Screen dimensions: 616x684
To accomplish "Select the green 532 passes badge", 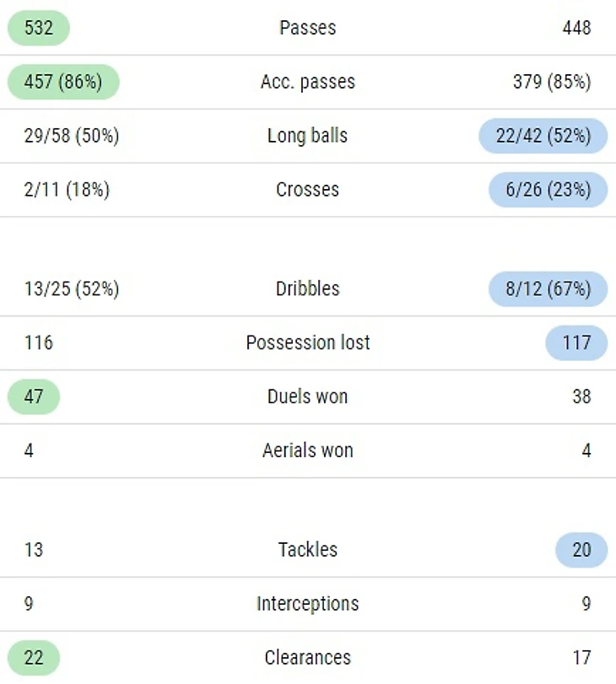I will pos(39,28).
